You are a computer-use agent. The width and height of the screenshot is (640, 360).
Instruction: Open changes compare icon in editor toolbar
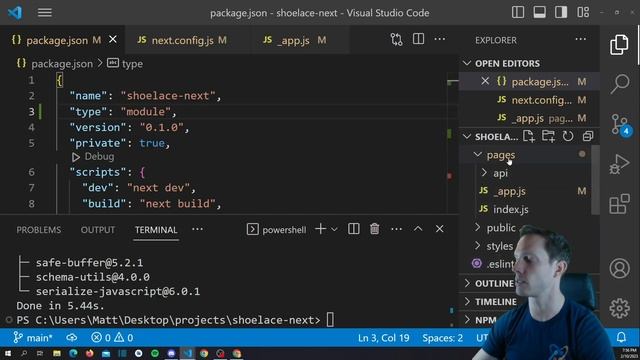(x=396, y=40)
